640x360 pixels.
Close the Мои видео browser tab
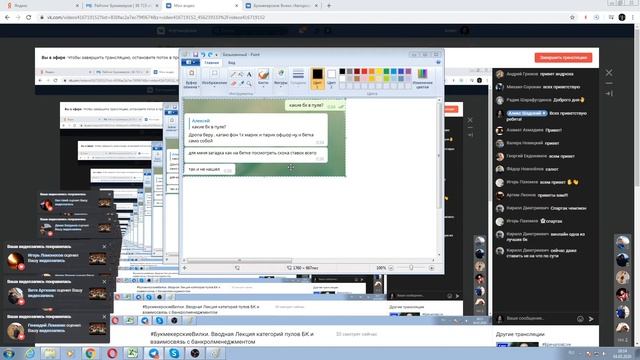click(x=236, y=6)
